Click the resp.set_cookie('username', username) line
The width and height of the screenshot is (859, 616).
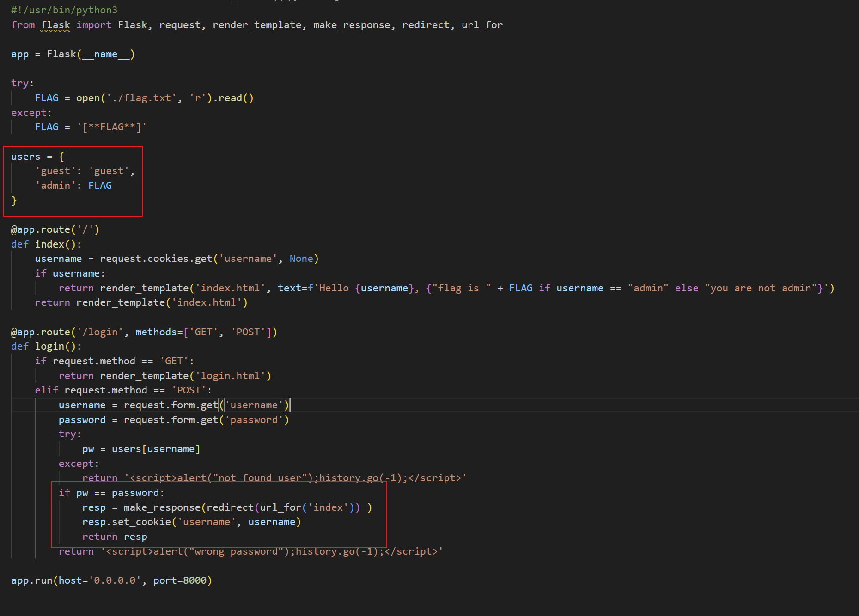pyautogui.click(x=192, y=522)
